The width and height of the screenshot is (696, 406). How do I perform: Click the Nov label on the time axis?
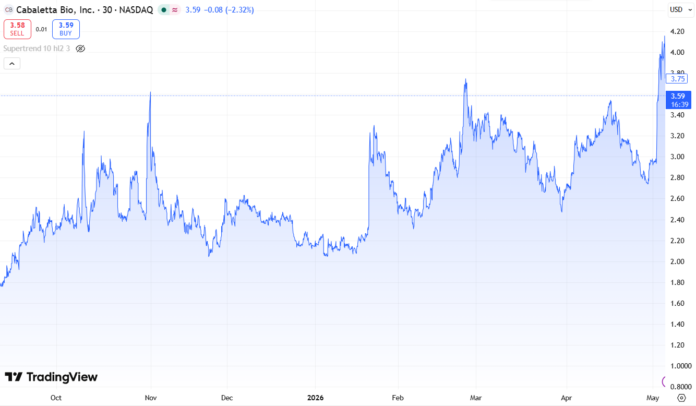pyautogui.click(x=151, y=398)
